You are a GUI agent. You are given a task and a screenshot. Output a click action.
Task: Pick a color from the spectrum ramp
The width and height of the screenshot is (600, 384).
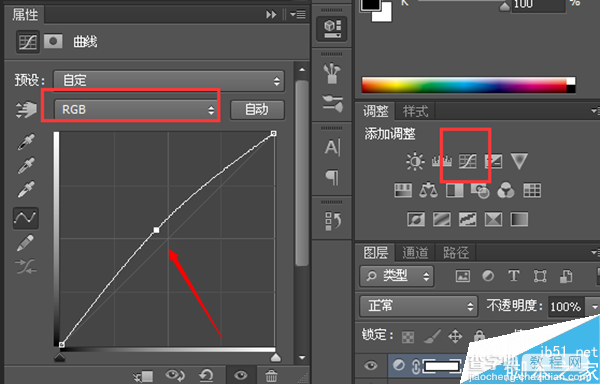(x=464, y=85)
